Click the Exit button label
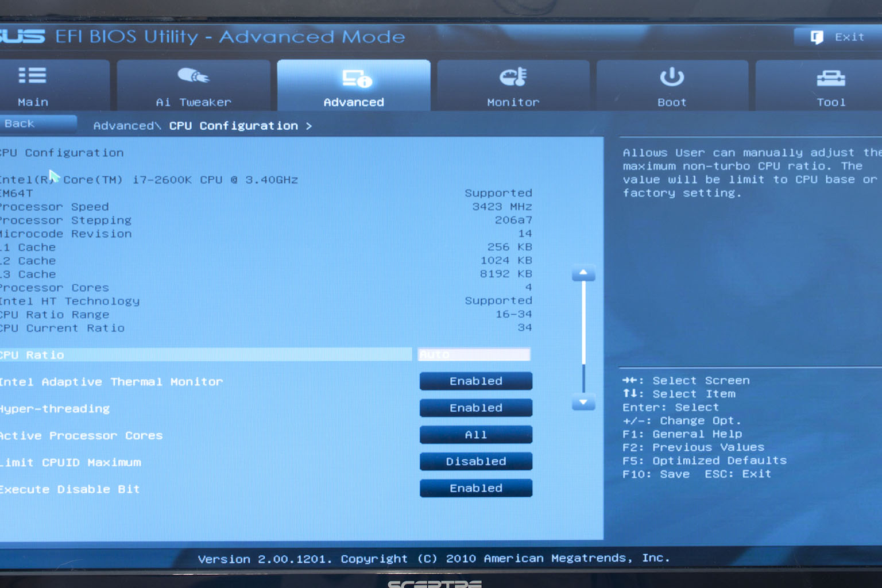The image size is (882, 588). click(849, 37)
